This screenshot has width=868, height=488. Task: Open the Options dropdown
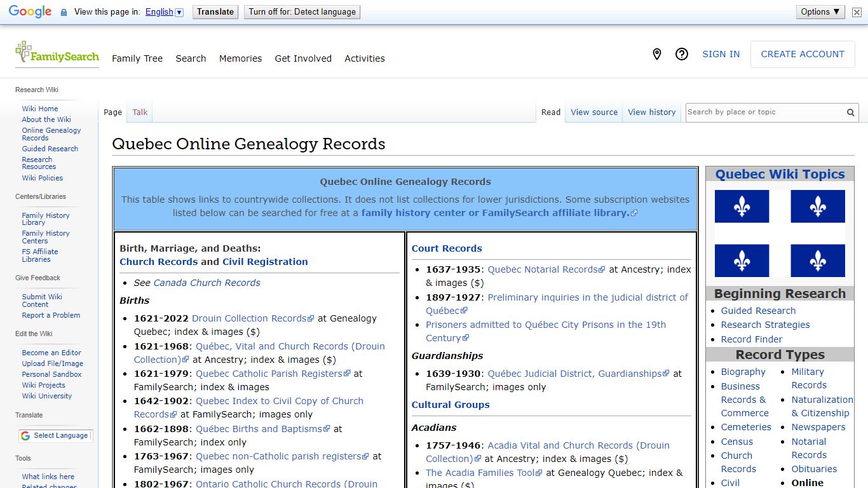pos(820,11)
